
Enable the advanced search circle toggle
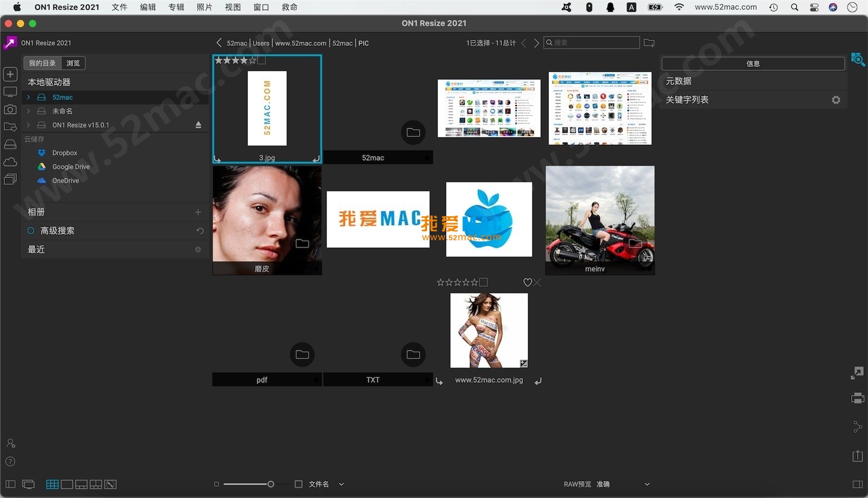tap(31, 231)
